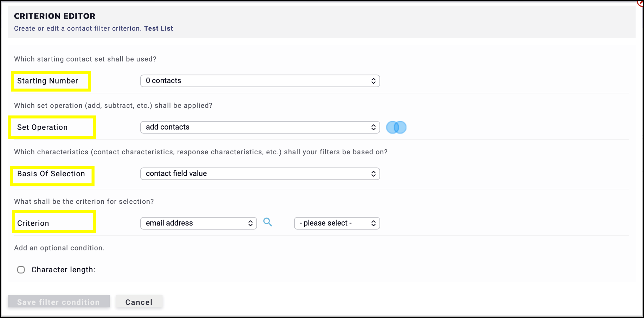Open the 'email address' criterion dropdown
644x318 pixels.
click(x=198, y=223)
